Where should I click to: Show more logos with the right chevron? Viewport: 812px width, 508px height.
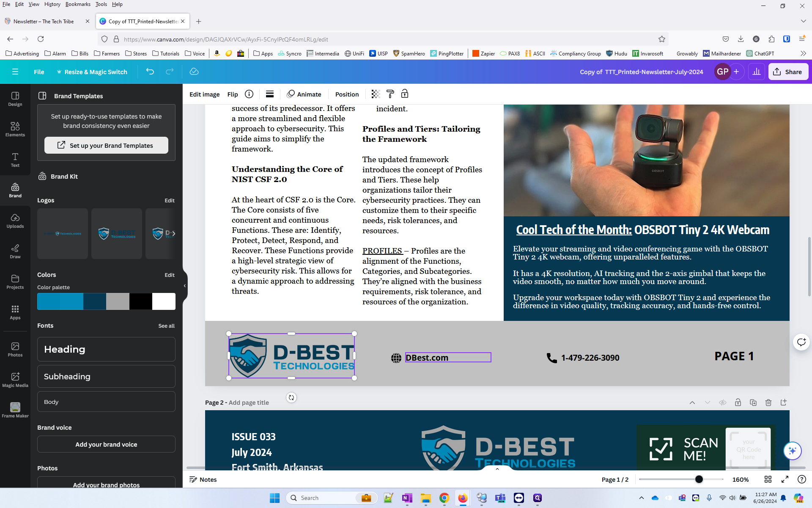point(173,233)
